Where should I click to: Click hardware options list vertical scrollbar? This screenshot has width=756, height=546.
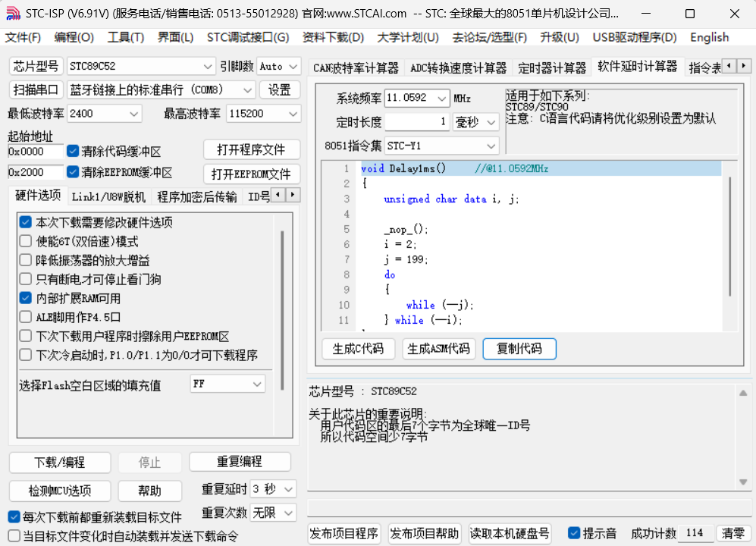pyautogui.click(x=282, y=310)
